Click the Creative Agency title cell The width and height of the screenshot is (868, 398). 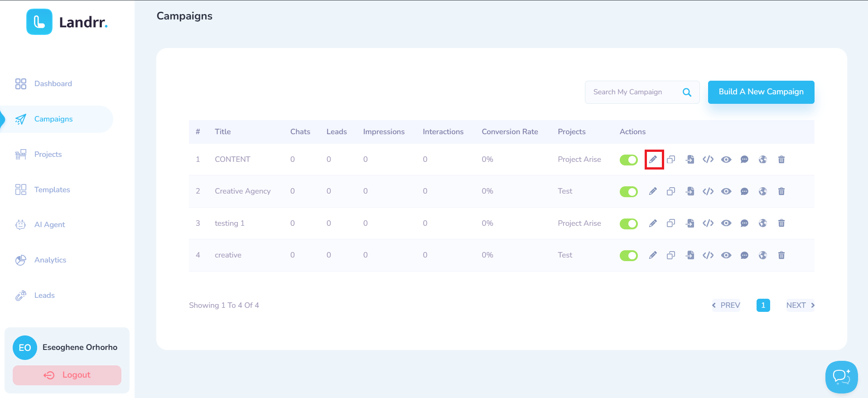(x=243, y=191)
